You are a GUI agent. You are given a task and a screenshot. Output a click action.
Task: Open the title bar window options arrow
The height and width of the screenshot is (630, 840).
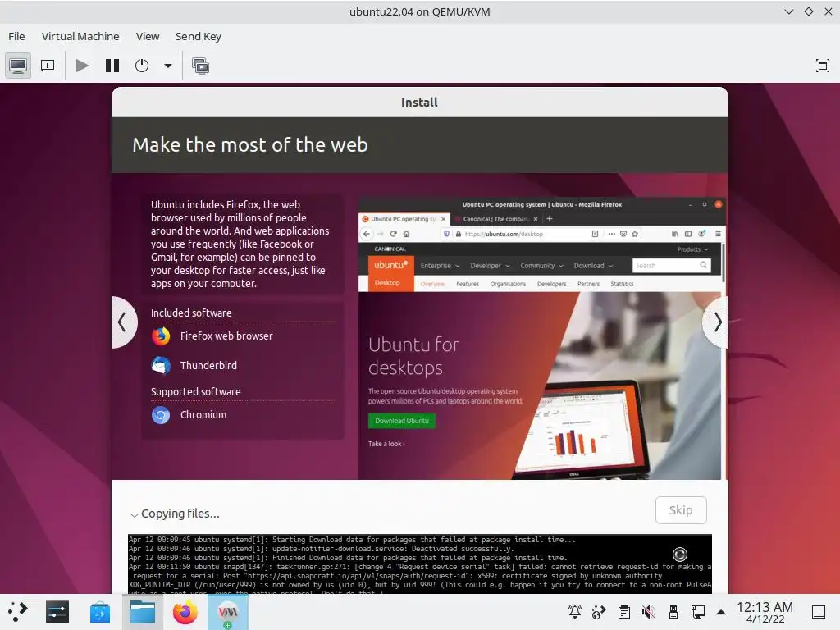788,11
